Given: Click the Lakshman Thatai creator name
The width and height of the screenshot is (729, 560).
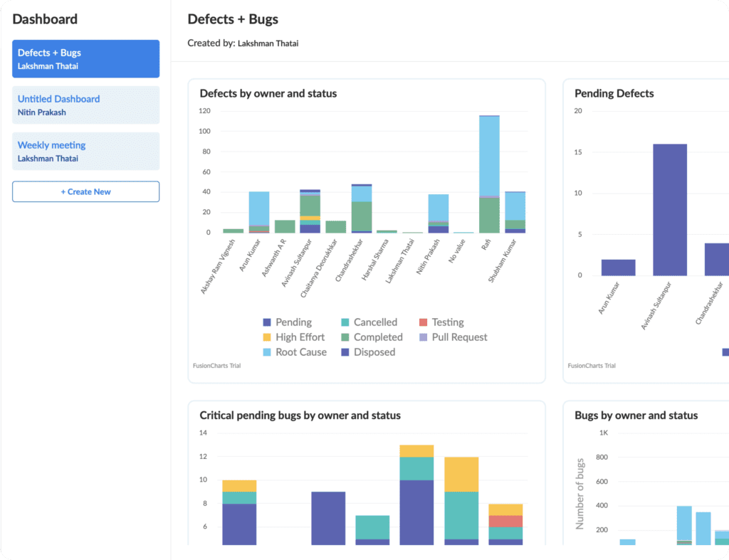Looking at the screenshot, I should point(268,43).
